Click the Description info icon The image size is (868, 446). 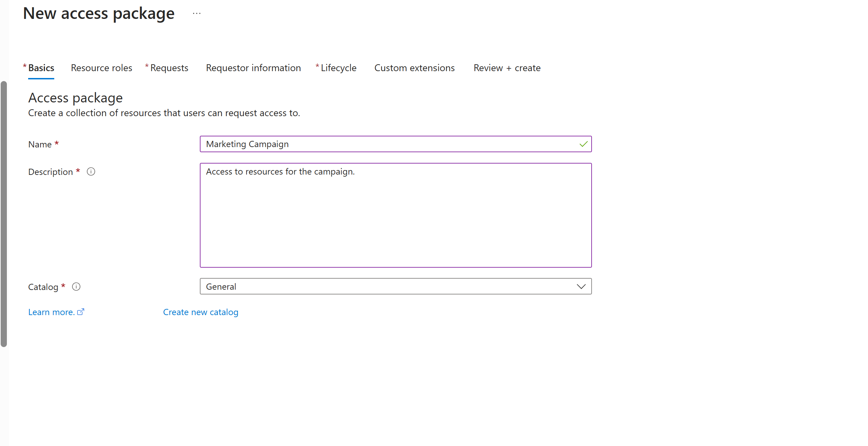point(91,171)
